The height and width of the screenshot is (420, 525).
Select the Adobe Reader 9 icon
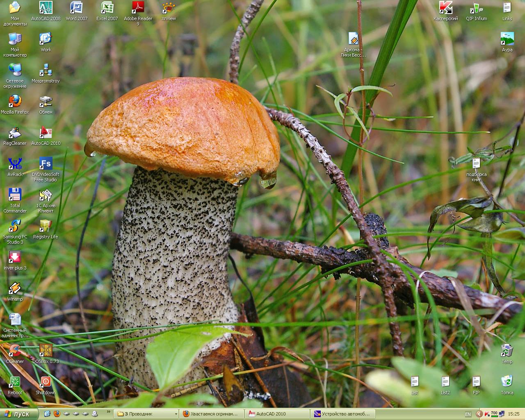tap(138, 8)
